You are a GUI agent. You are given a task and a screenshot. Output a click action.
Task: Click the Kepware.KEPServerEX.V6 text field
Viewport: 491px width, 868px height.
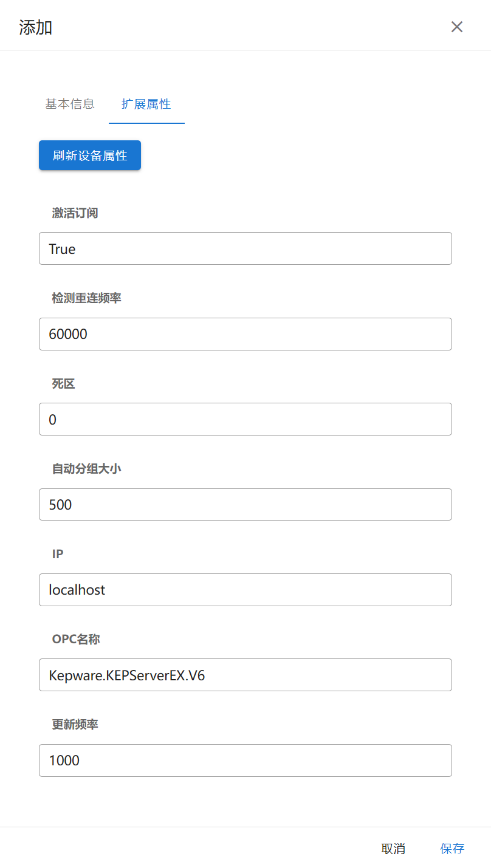pyautogui.click(x=245, y=675)
